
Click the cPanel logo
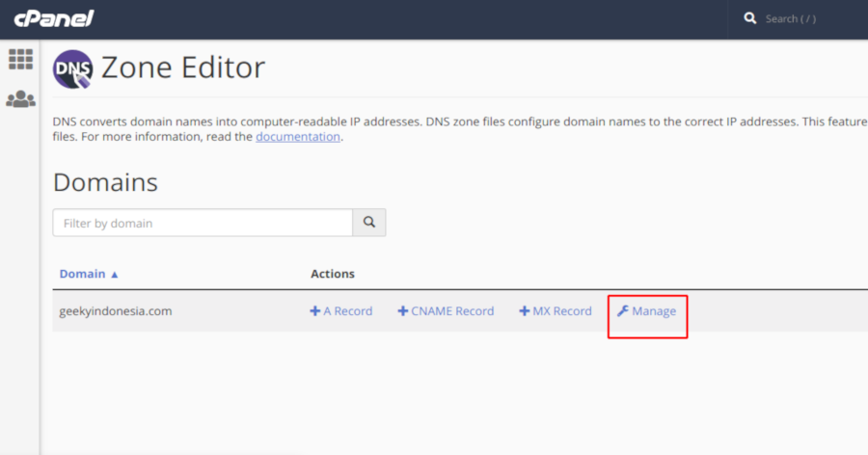point(54,19)
